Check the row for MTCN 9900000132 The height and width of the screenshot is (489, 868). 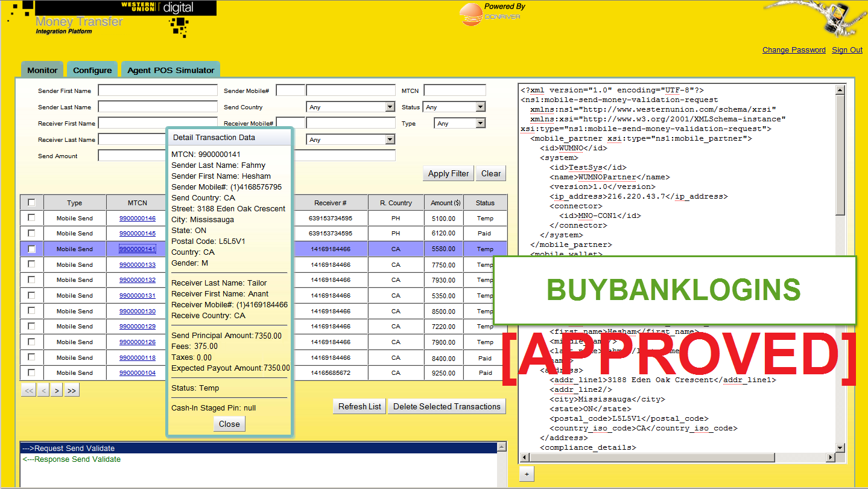click(31, 279)
